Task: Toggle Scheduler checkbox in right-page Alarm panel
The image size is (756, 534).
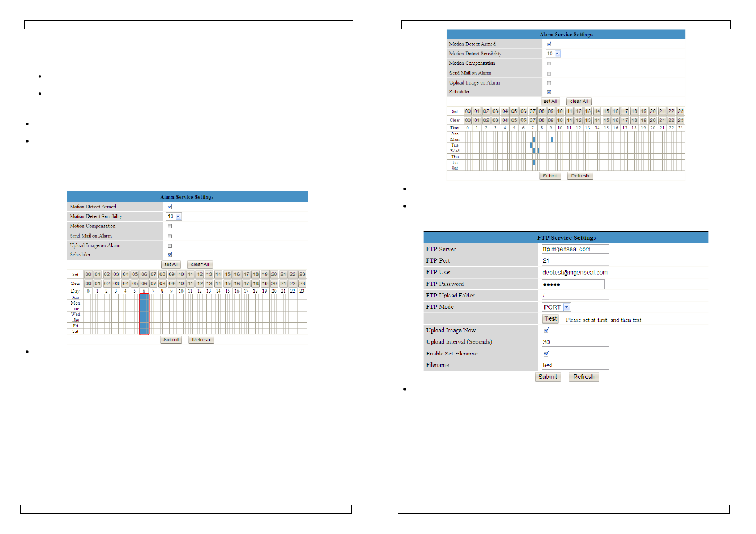Action: point(549,92)
